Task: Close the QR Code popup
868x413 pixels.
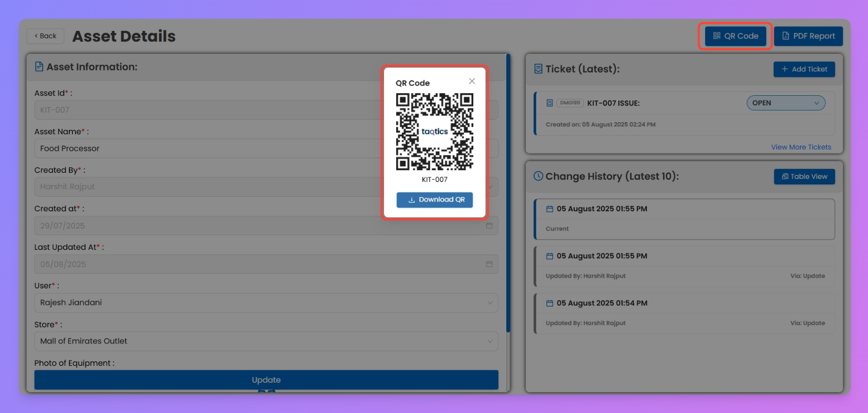Action: pyautogui.click(x=472, y=81)
